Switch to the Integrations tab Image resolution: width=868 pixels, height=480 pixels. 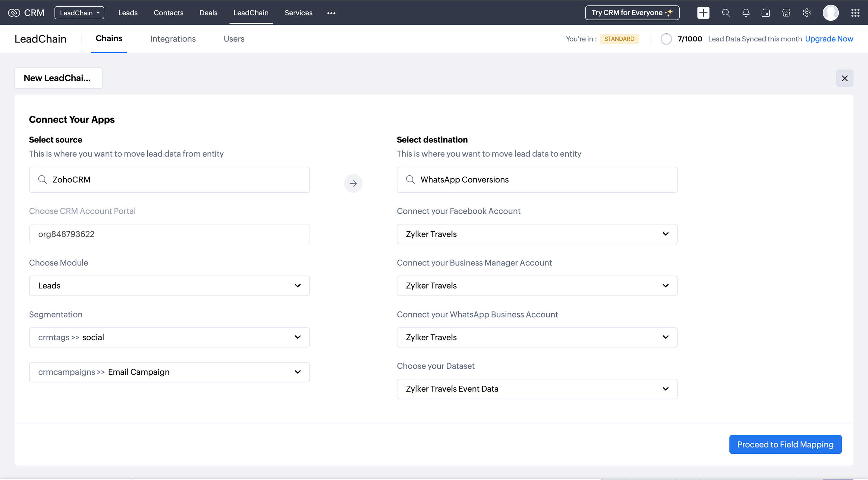[173, 39]
